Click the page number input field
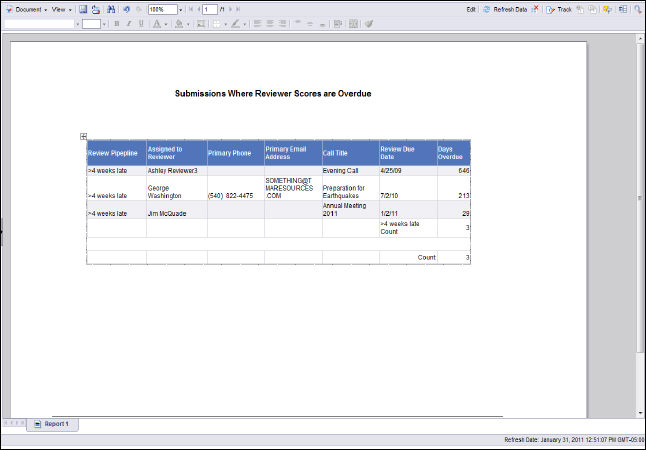Image resolution: width=646 pixels, height=450 pixels. coord(210,8)
